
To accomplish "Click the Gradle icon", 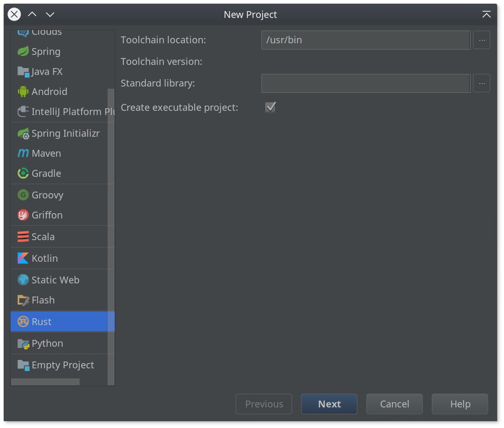I will click(x=23, y=173).
